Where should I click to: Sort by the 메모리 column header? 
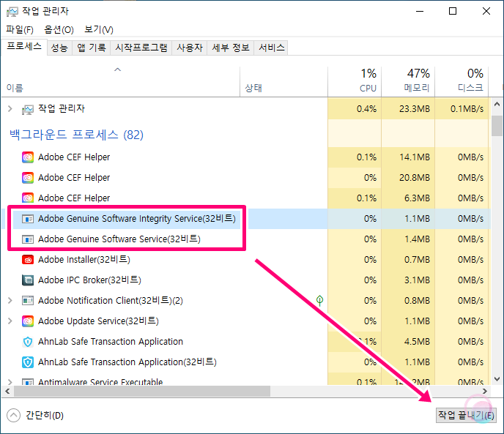point(408,81)
